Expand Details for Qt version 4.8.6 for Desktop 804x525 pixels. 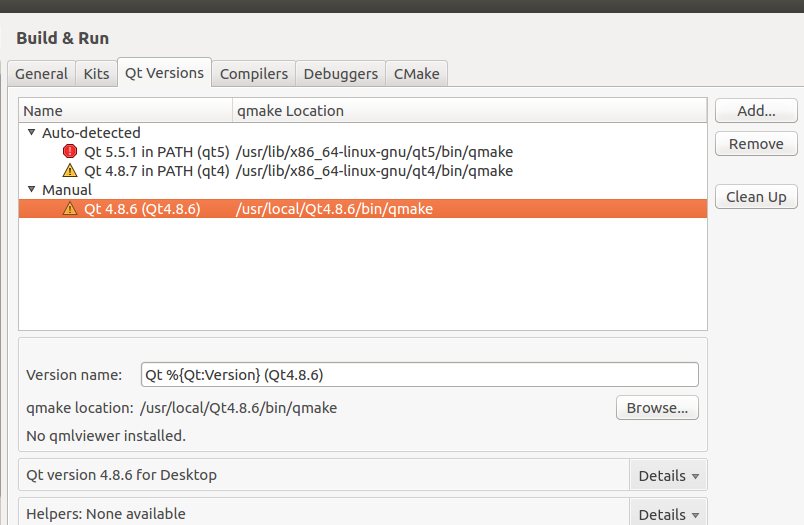point(668,476)
